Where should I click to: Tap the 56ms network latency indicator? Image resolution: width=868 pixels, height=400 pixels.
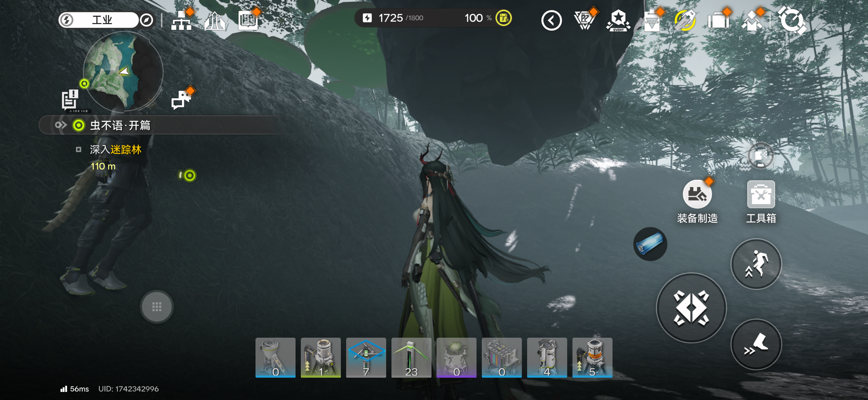click(75, 389)
